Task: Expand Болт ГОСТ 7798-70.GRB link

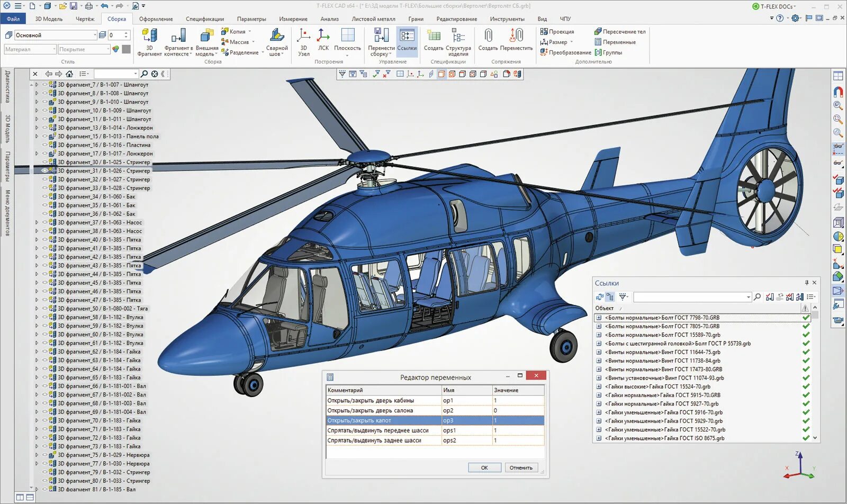Action: (599, 318)
